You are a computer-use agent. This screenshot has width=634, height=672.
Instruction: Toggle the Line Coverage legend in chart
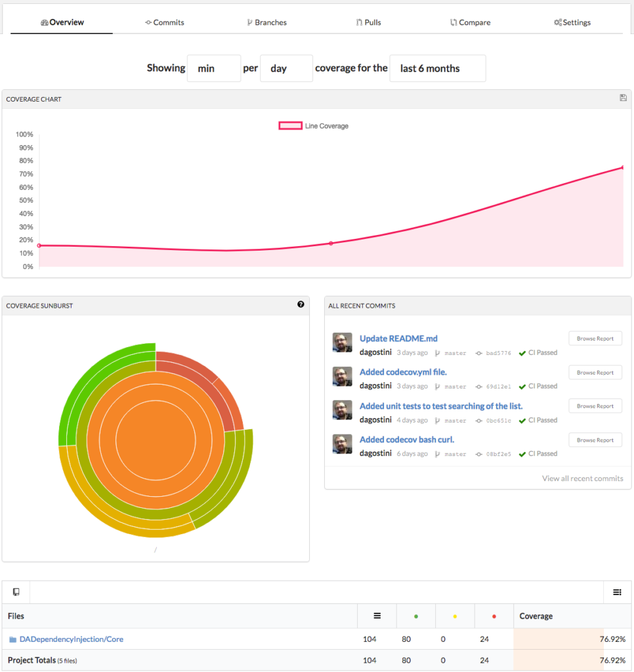(314, 126)
